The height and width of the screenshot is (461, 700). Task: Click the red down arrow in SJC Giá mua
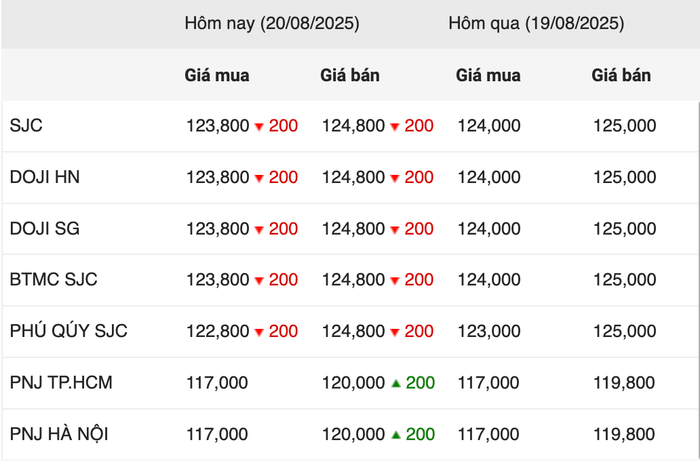(259, 127)
